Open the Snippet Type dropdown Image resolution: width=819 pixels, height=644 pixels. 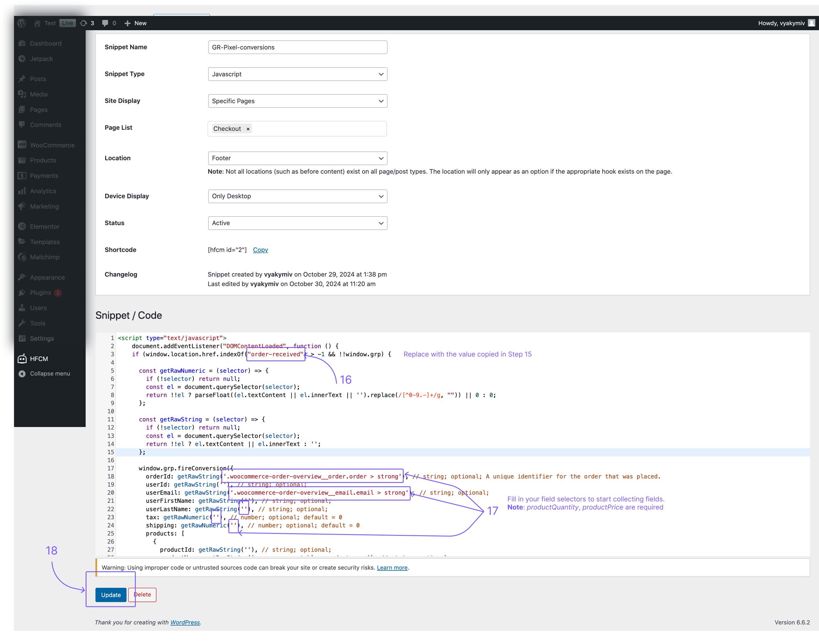click(x=297, y=74)
